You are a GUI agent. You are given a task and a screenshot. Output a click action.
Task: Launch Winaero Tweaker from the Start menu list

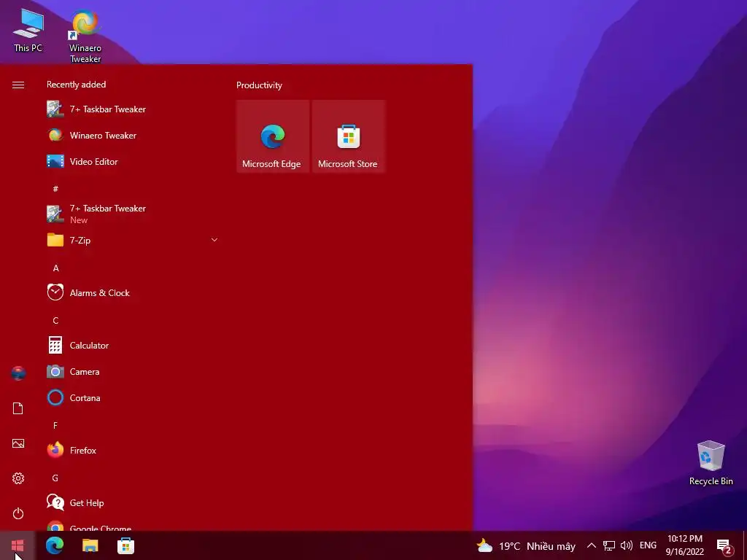tap(132, 135)
